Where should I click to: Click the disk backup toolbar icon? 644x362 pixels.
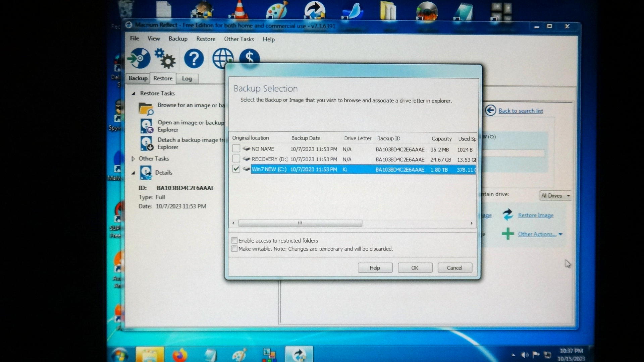click(139, 58)
